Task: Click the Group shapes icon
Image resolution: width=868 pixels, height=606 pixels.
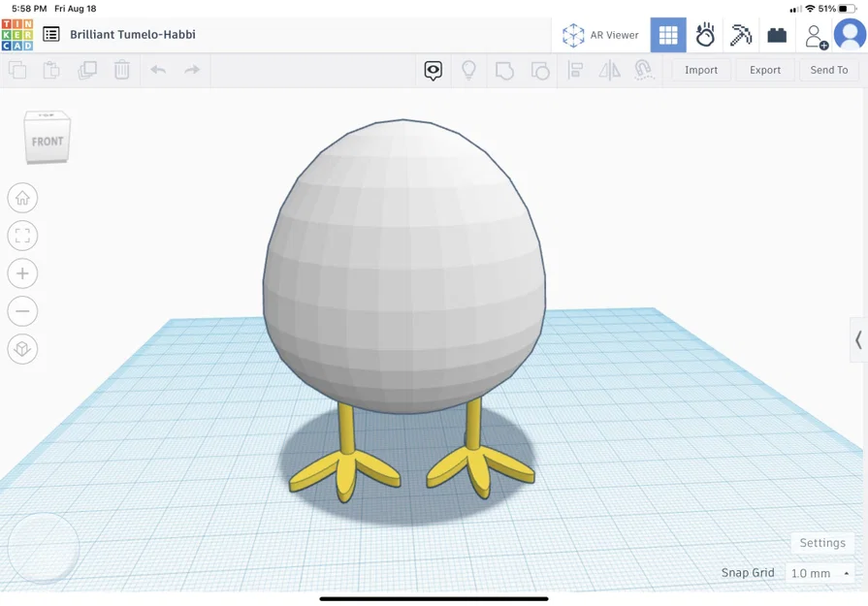Action: point(504,70)
